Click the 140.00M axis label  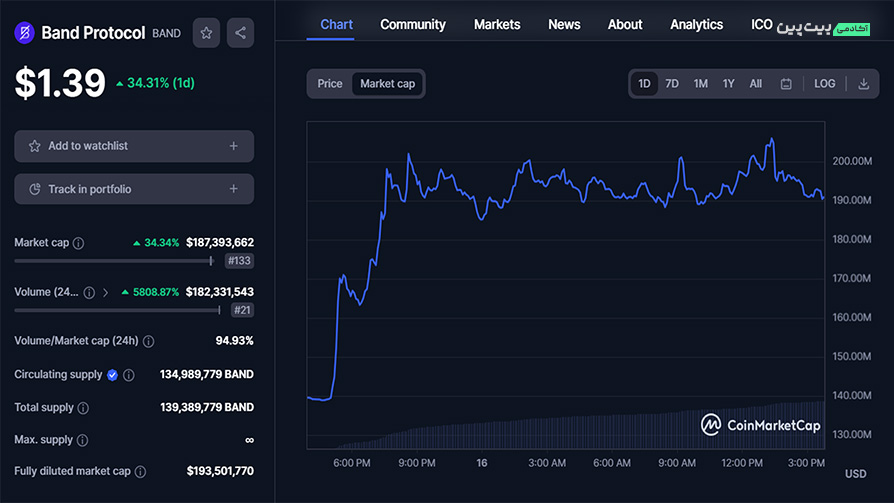(852, 395)
